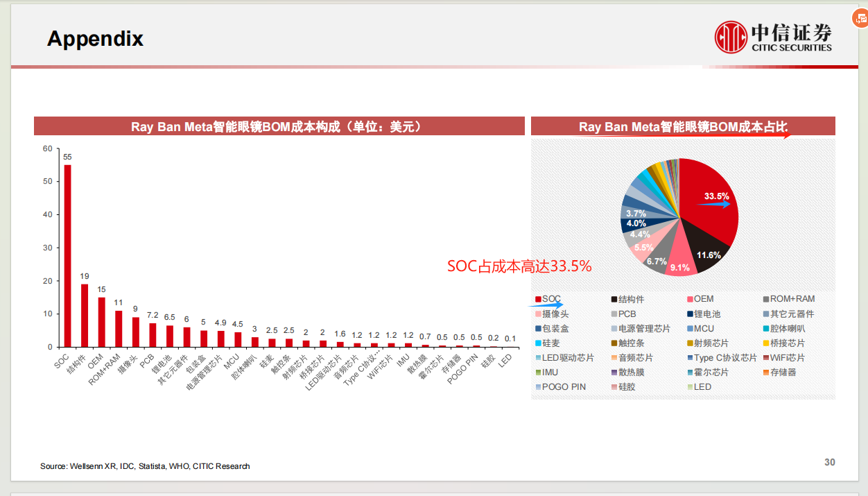Click the teal 腔体喇叭 legend swatch
This screenshot has width=868, height=496.
point(765,329)
